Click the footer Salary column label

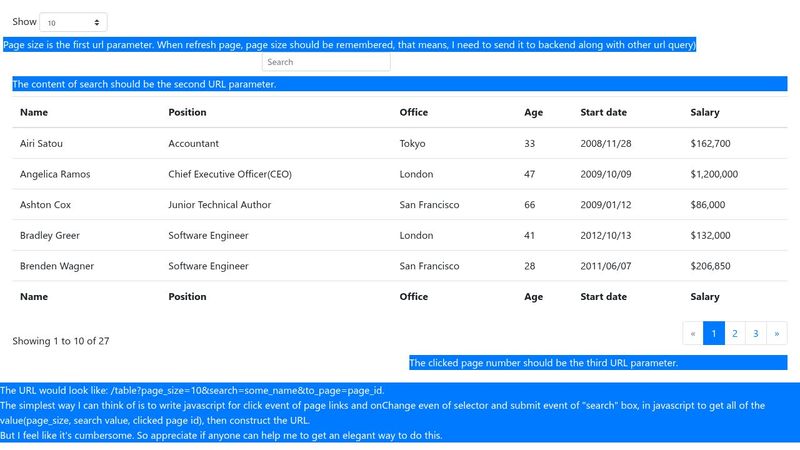(x=705, y=297)
